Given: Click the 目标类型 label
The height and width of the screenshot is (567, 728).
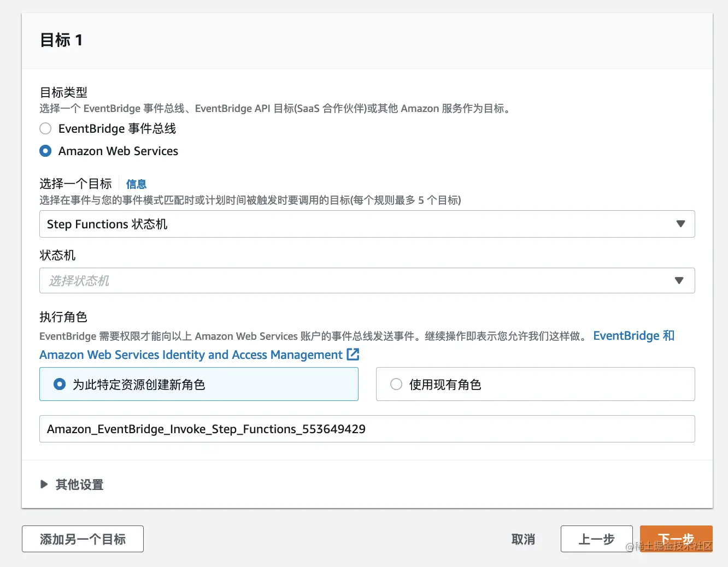Looking at the screenshot, I should [x=63, y=92].
